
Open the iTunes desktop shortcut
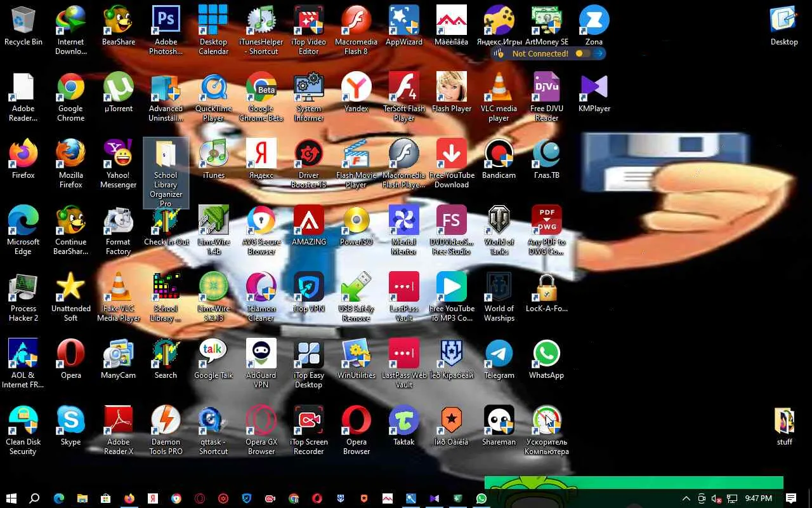coord(213,159)
